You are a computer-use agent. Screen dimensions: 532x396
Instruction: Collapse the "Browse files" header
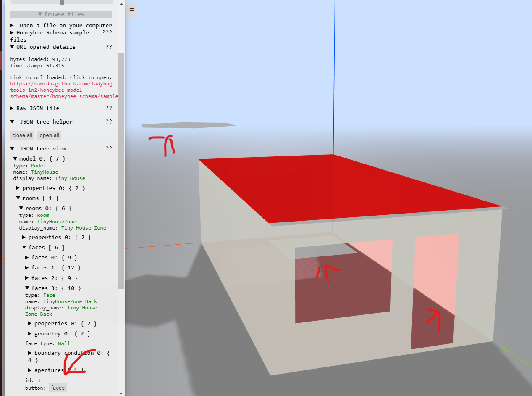60,14
